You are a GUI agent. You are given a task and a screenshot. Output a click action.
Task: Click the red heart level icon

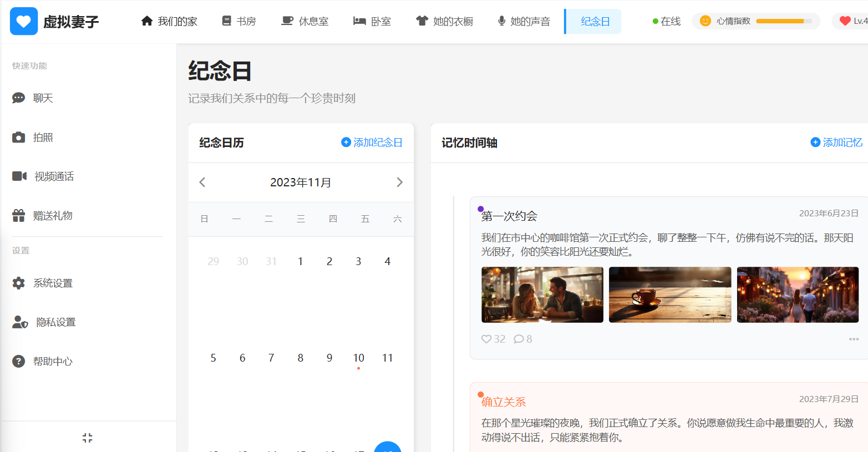(x=845, y=21)
